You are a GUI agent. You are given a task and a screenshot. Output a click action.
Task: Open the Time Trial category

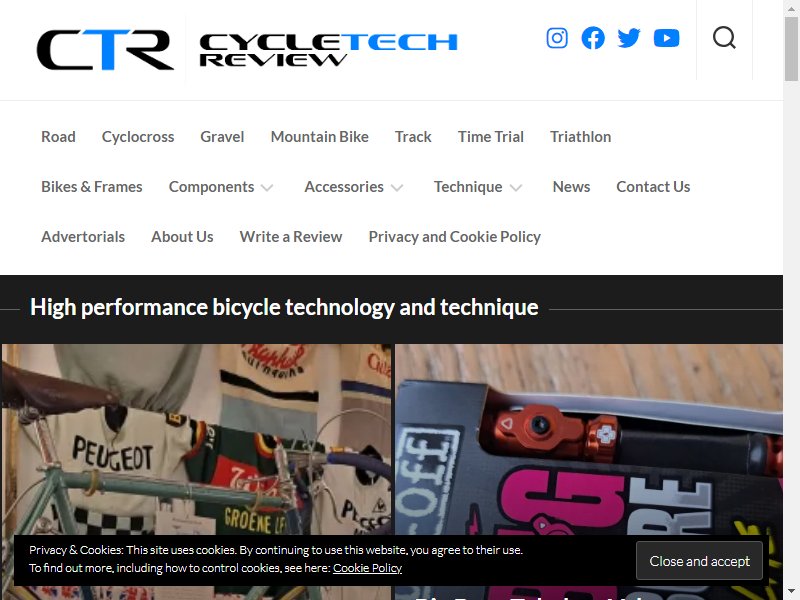[490, 137]
